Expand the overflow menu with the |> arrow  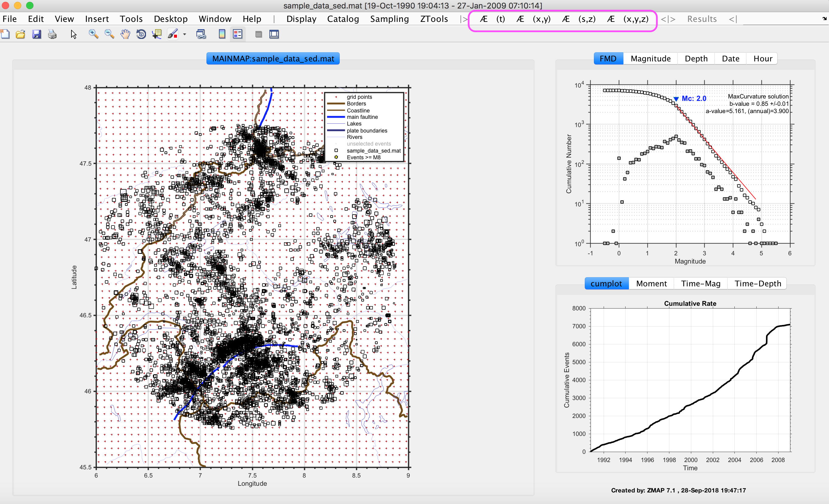[463, 19]
